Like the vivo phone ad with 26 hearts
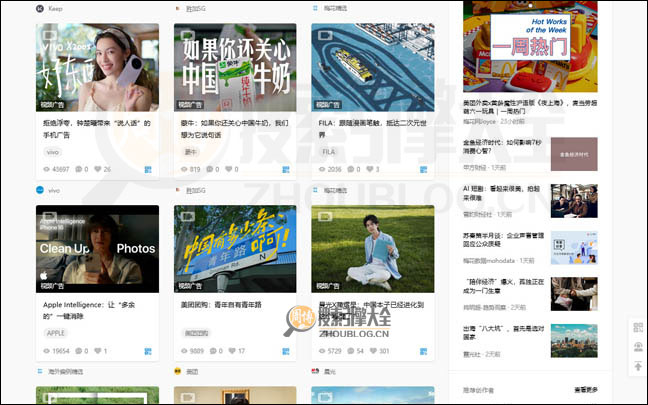The image size is (648, 405). 98,169
